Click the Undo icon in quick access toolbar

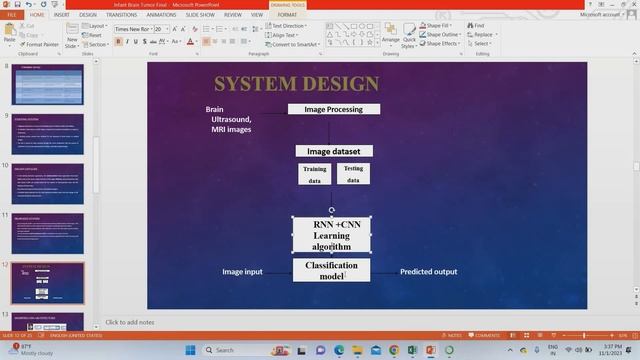point(29,4)
